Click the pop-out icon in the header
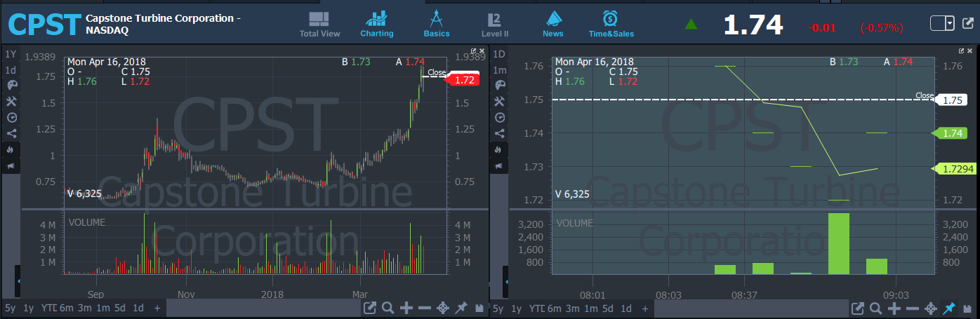Screen dimensions: 980x319 click(967, 23)
